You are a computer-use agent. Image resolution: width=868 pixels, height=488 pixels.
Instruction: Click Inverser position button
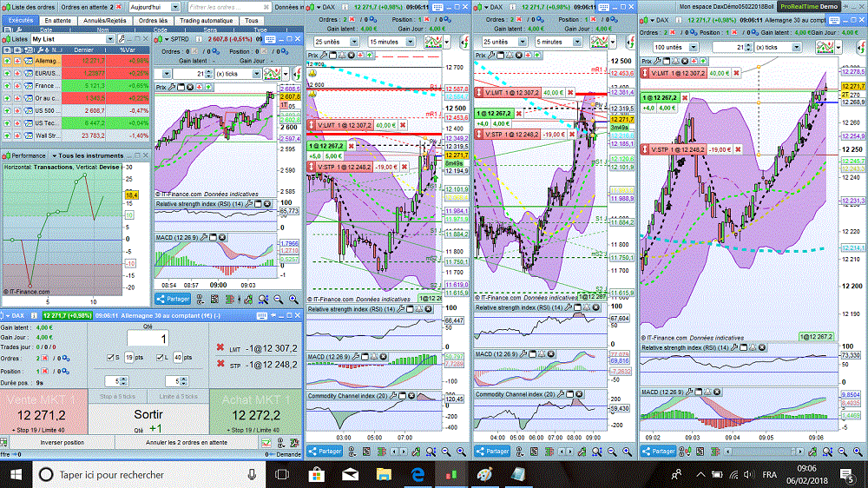click(x=62, y=443)
